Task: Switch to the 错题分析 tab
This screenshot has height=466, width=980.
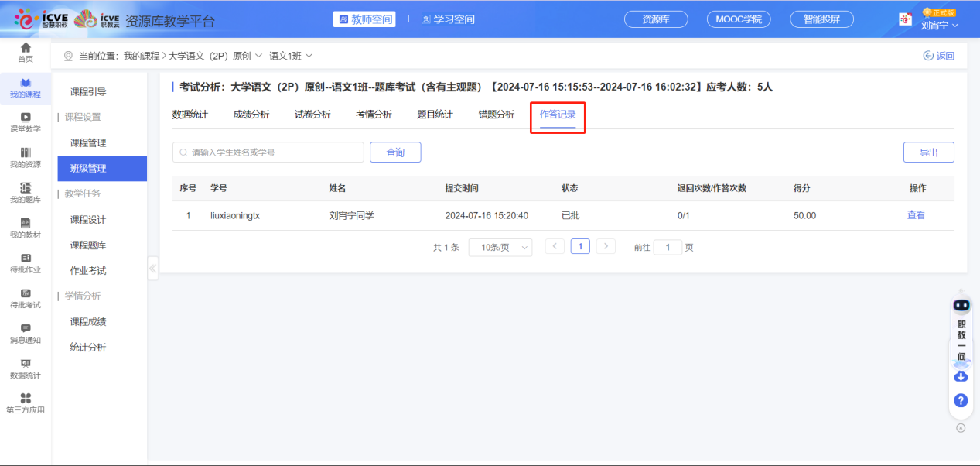Action: 496,115
